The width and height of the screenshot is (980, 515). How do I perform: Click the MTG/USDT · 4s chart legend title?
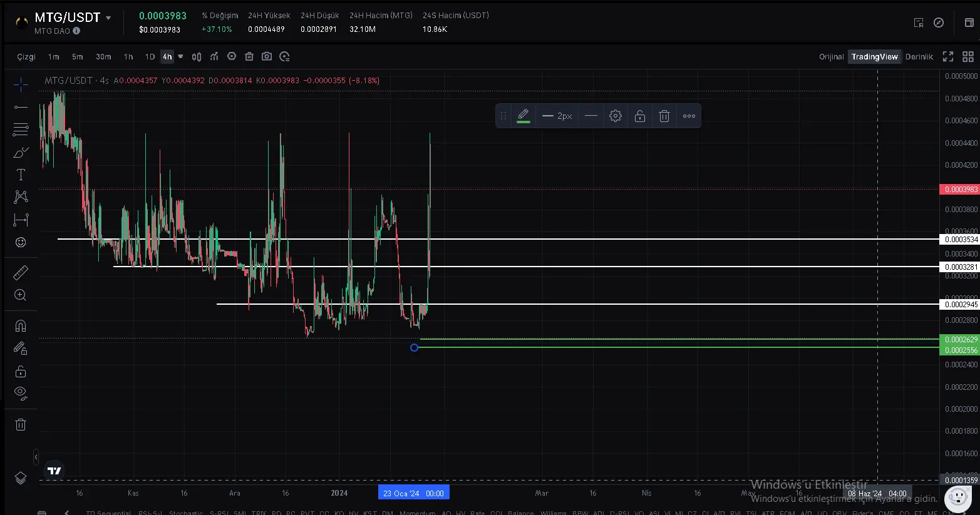coord(76,81)
